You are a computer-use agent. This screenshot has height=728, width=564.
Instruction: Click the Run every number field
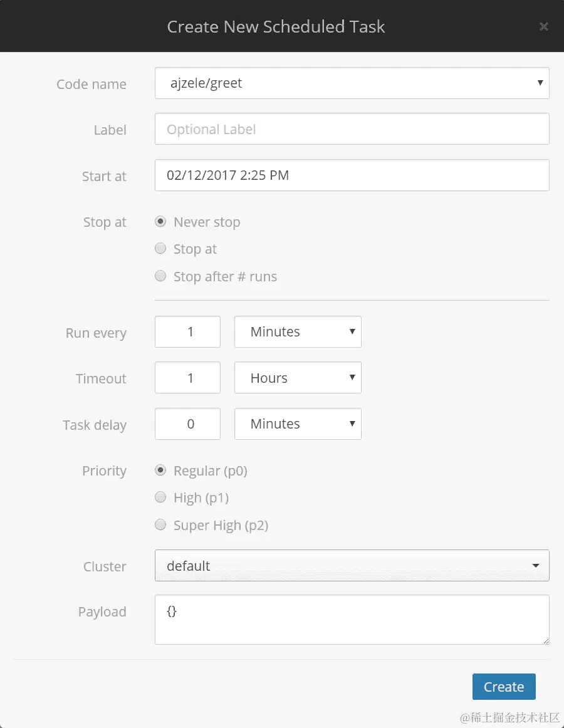187,332
